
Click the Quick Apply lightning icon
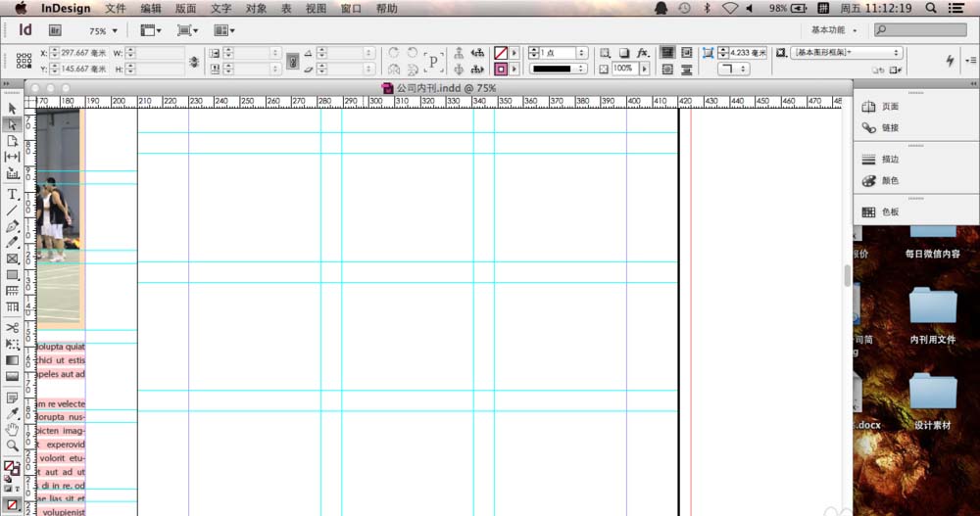[950, 61]
